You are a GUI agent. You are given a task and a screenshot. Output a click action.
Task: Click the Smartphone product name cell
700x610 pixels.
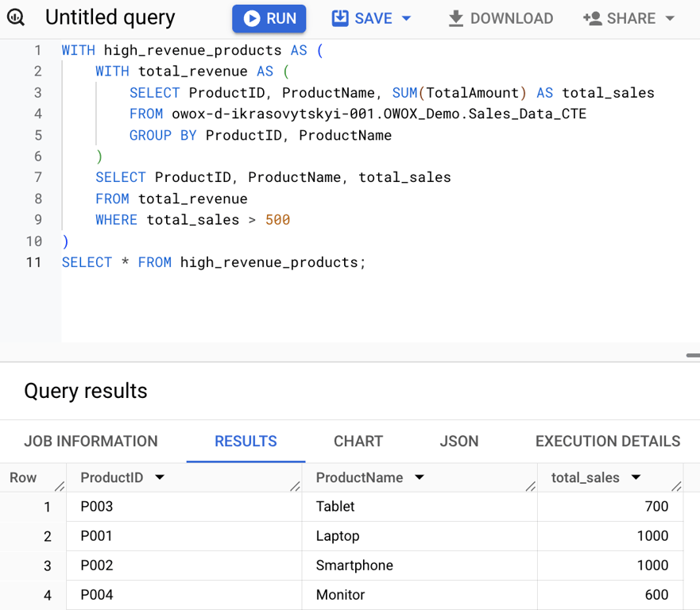(420, 566)
